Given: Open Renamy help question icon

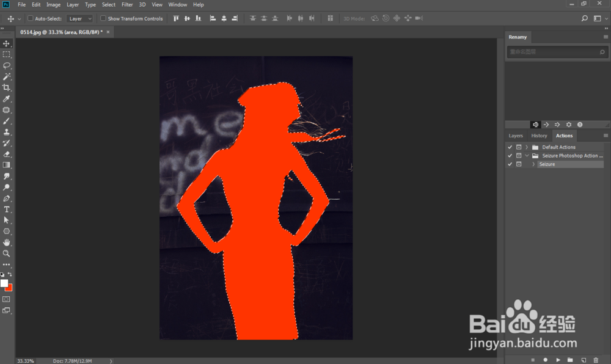Looking at the screenshot, I should tap(580, 125).
